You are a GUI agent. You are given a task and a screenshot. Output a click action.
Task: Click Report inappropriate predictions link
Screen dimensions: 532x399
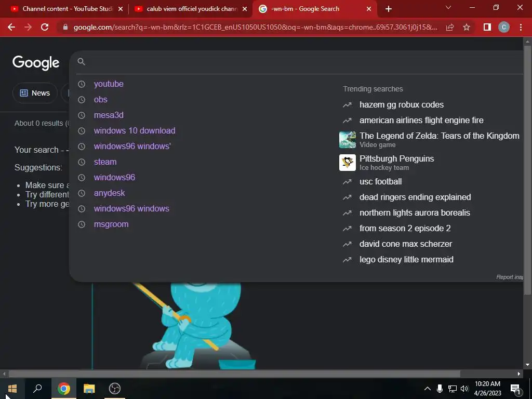[x=510, y=277]
